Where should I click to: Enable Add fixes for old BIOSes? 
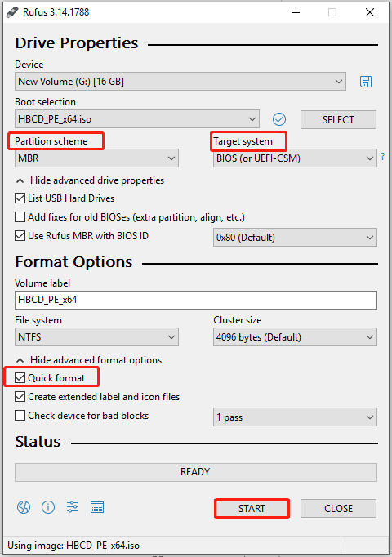tap(20, 217)
